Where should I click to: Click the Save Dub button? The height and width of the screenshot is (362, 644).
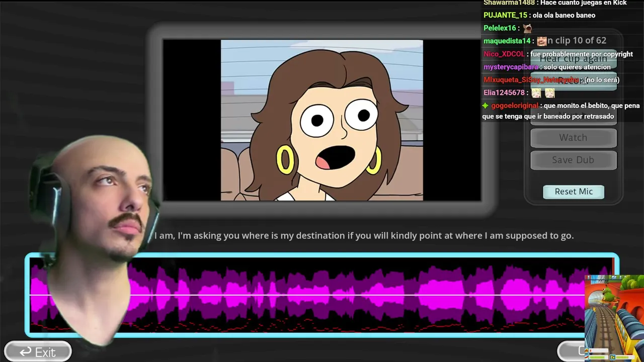(574, 160)
